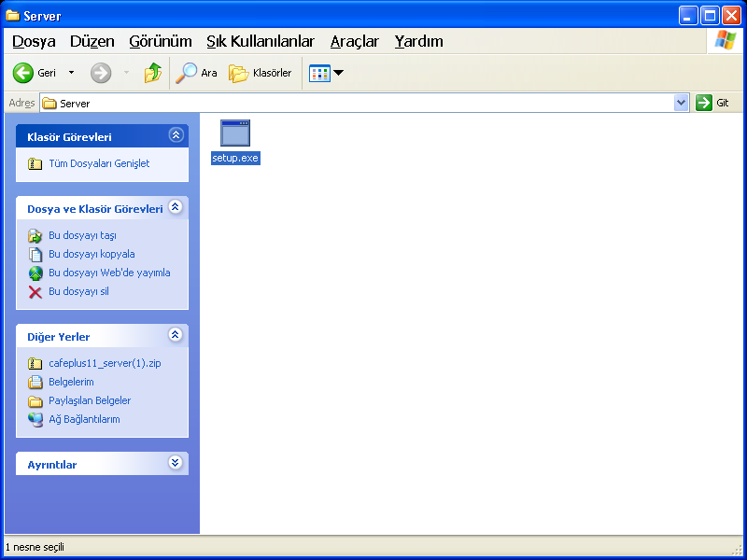
Task: Click the Server folder icon in title bar
Action: coord(12,16)
